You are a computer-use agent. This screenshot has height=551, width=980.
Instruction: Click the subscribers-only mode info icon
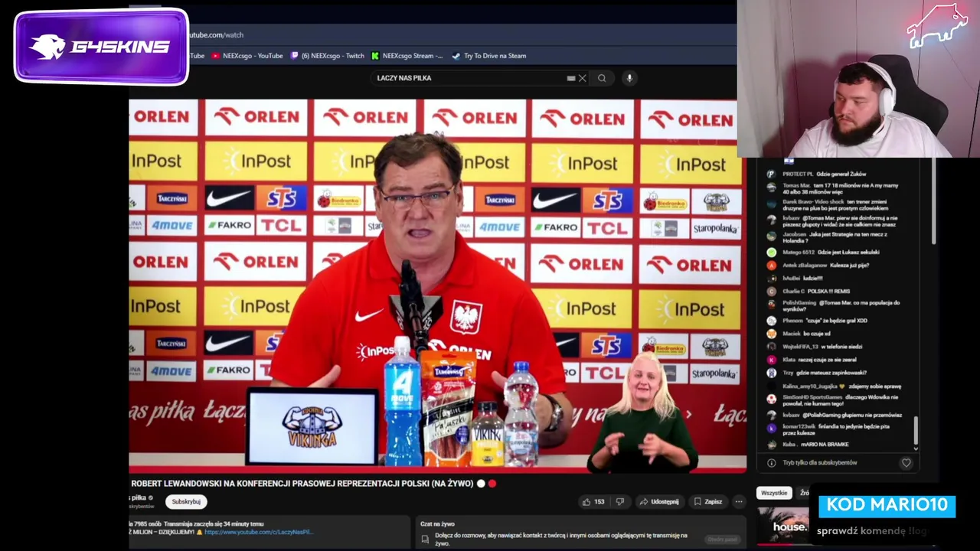point(772,463)
